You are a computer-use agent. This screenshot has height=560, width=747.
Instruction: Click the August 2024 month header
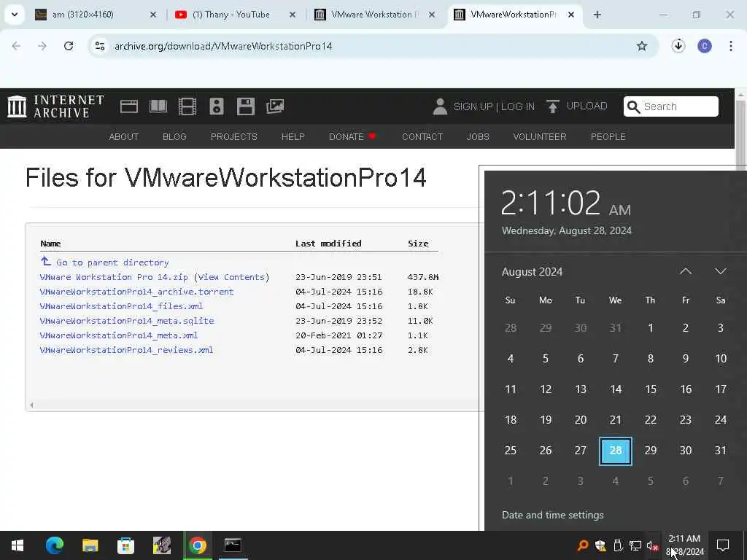532,272
